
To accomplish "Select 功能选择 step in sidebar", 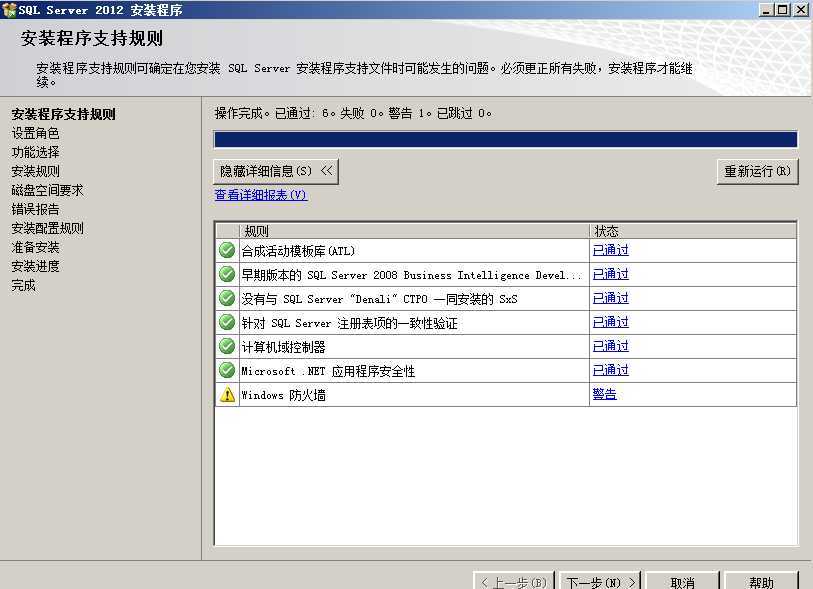I will pos(35,152).
